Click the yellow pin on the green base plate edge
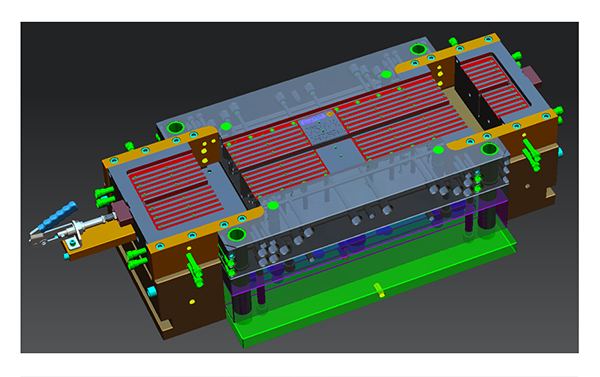Viewport: 600px width, 377px height. point(379,290)
